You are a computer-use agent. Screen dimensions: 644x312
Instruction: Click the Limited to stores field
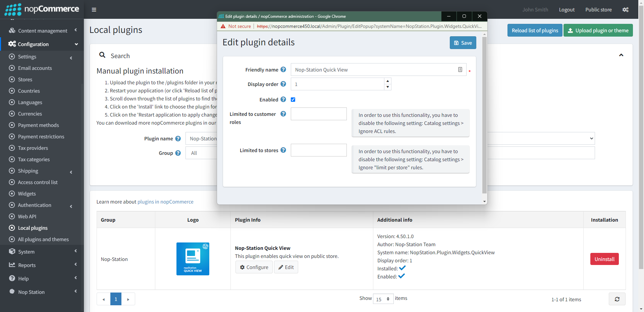(319, 150)
